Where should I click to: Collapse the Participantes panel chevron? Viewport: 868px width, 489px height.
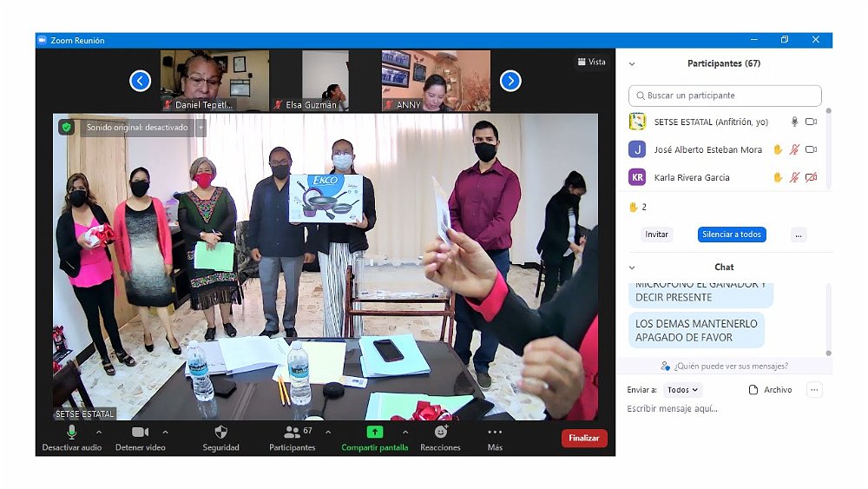[632, 64]
